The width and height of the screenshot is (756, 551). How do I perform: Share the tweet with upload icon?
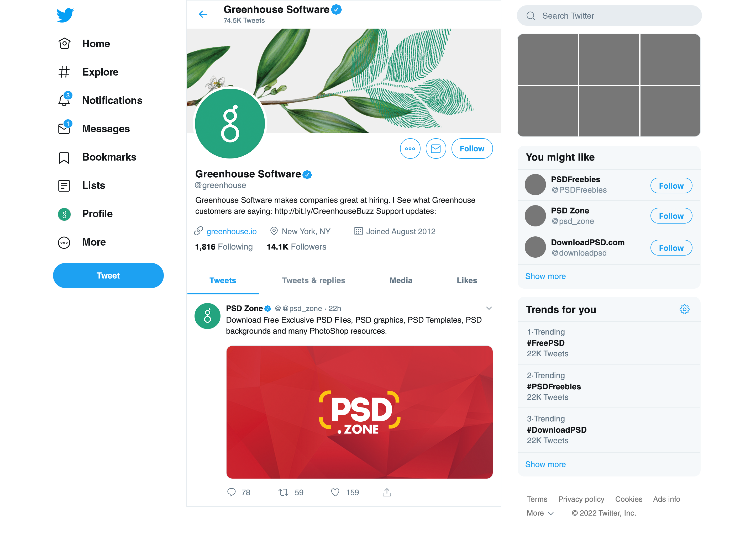pos(387,492)
